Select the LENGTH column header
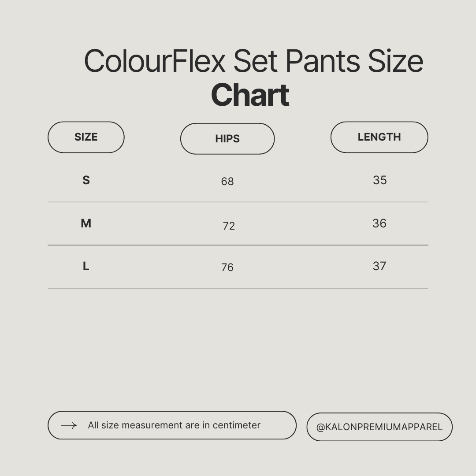This screenshot has height=476, width=476. pos(379,137)
